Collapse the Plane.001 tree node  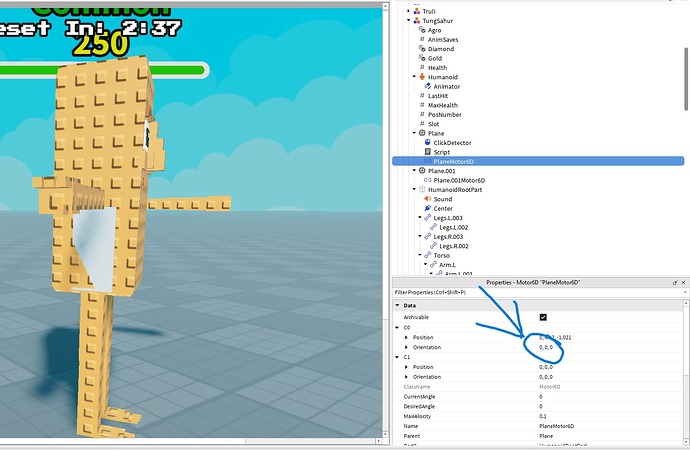(x=414, y=171)
